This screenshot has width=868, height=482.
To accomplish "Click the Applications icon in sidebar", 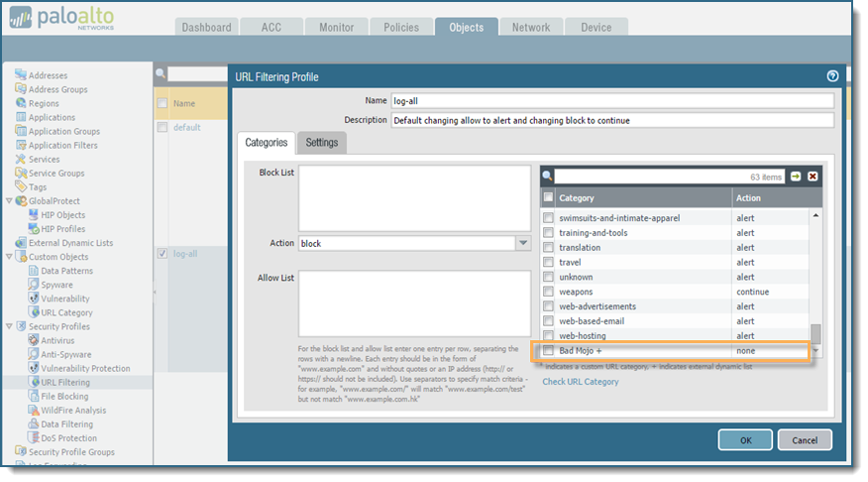I will 21,117.
